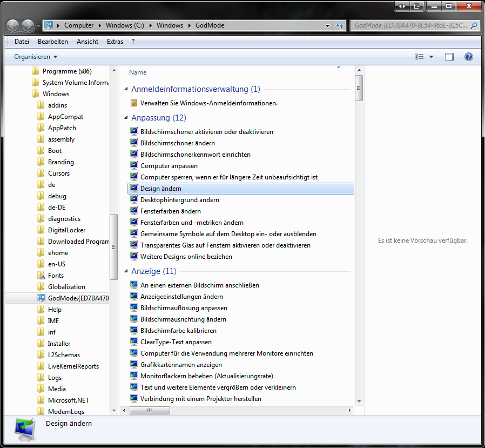This screenshot has width=485, height=448.
Task: Open Monitorflackern beheben (Aktualisierungsrate)
Action: [207, 376]
